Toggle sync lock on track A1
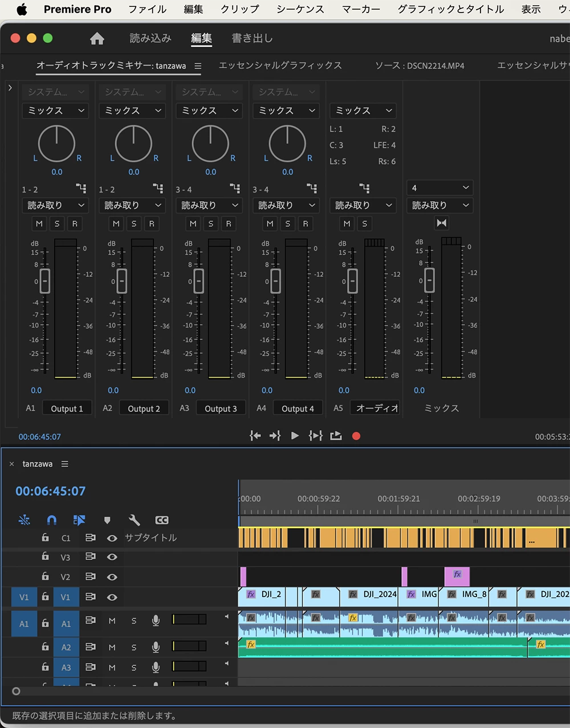 click(90, 620)
